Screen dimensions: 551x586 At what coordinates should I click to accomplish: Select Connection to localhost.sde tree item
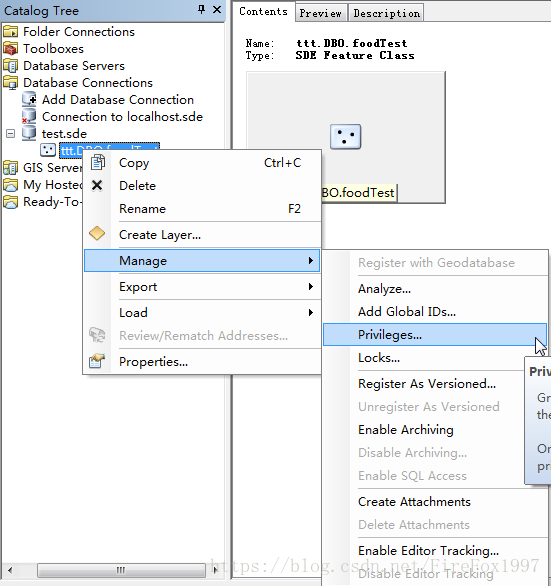click(122, 117)
